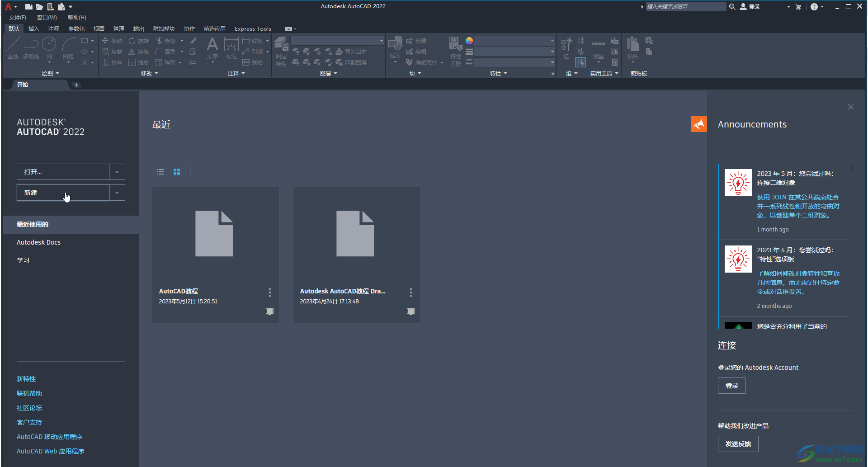Open options menu for Autodesk AutoCAD教程 Dra... file

tap(410, 292)
